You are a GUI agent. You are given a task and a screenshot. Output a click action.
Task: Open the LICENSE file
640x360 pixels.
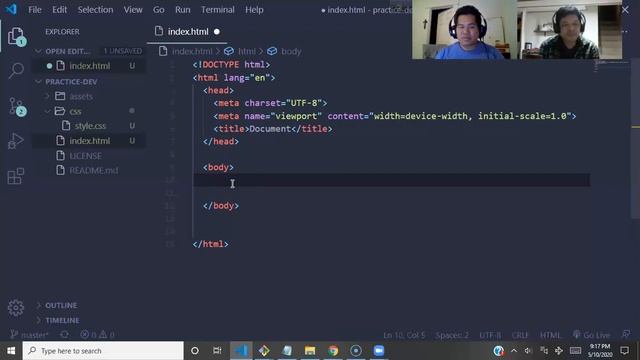click(x=85, y=156)
